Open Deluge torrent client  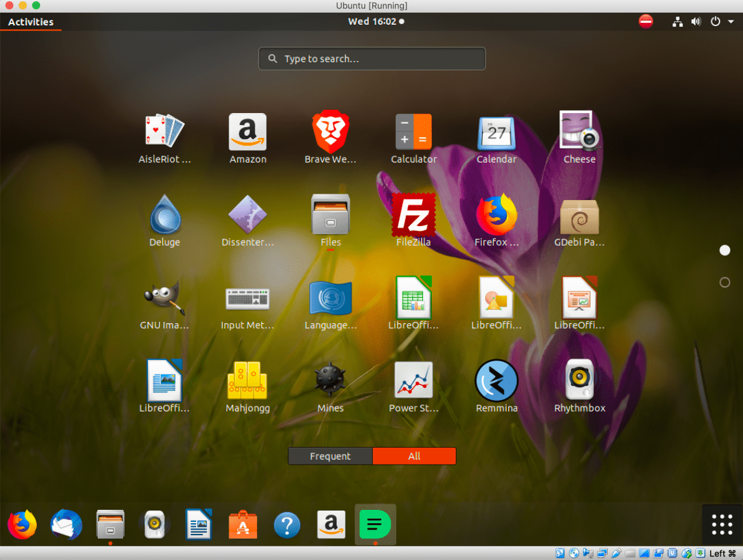tap(164, 221)
